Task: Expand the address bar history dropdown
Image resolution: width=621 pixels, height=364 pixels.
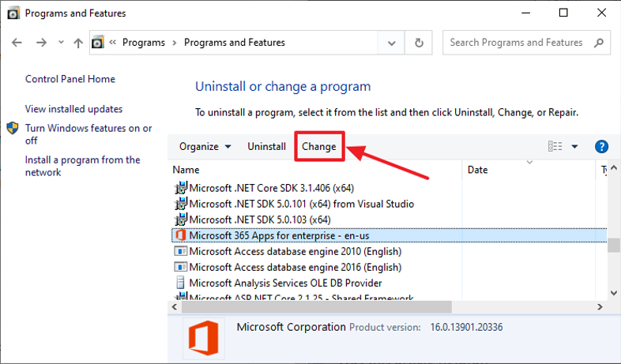Action: [x=392, y=43]
